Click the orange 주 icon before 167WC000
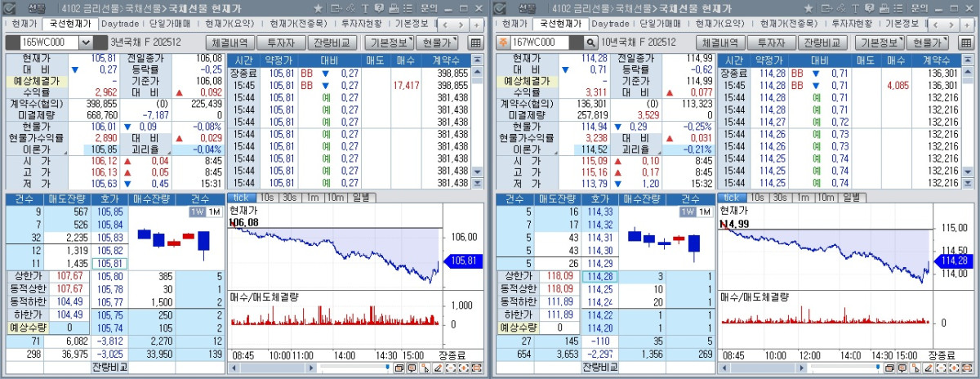 pos(503,42)
